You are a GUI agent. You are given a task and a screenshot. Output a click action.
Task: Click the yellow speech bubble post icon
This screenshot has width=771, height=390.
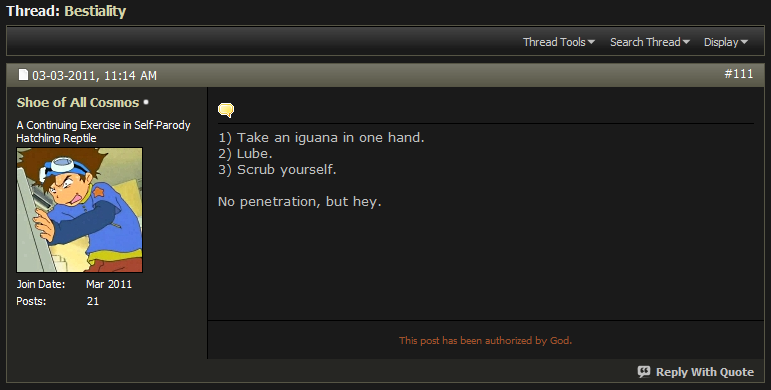click(226, 110)
